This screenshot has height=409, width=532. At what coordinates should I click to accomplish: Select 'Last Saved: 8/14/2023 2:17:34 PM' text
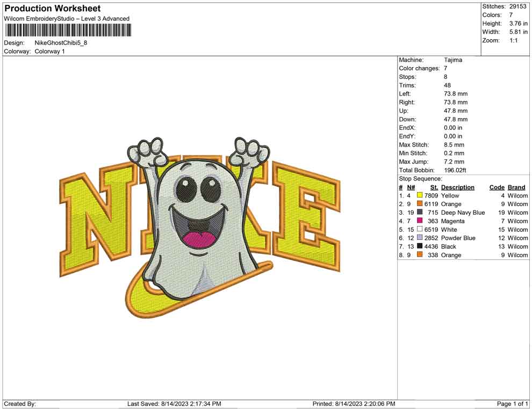174,404
